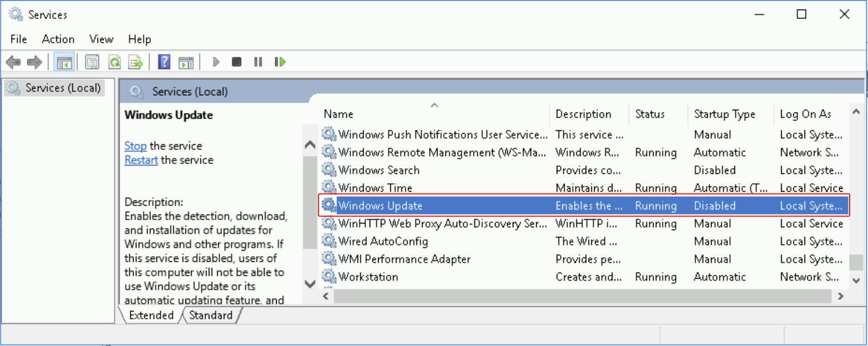Select the Windows Search service name
Image resolution: width=868 pixels, height=346 pixels.
tap(379, 170)
